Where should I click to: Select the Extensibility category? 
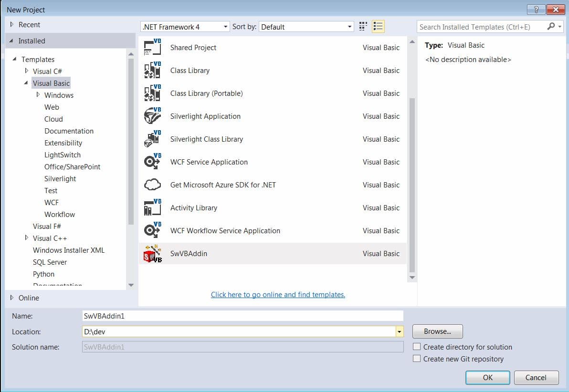tap(63, 143)
